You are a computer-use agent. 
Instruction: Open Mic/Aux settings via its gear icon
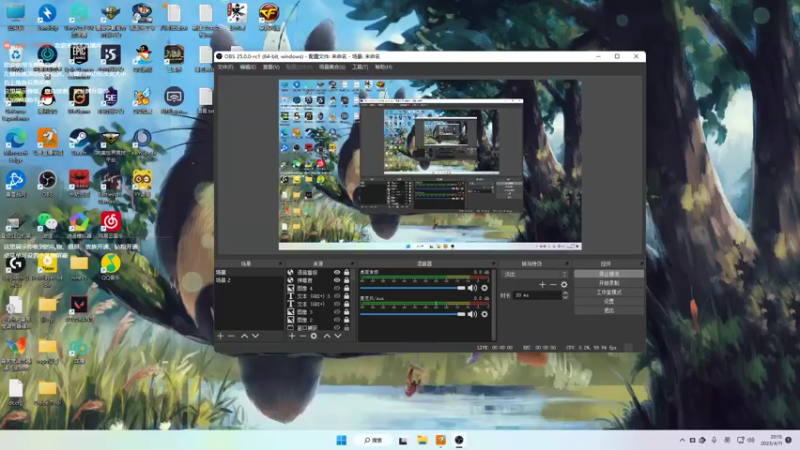[485, 314]
